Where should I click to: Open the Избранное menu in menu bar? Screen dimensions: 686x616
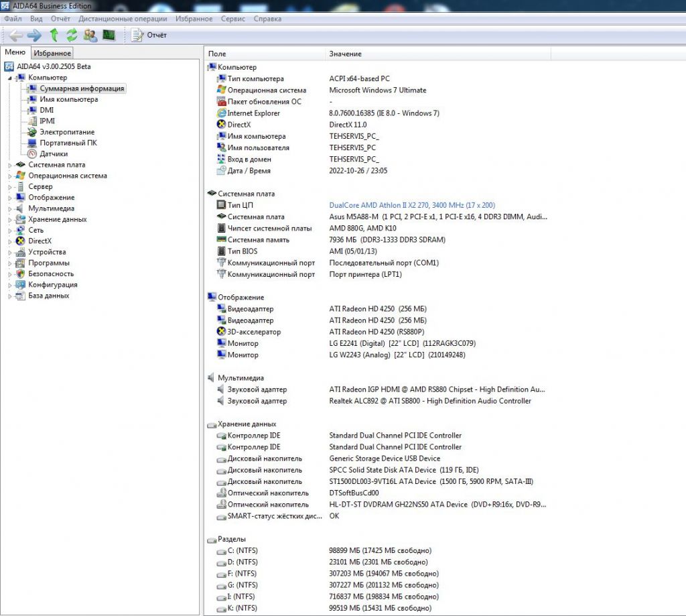194,19
